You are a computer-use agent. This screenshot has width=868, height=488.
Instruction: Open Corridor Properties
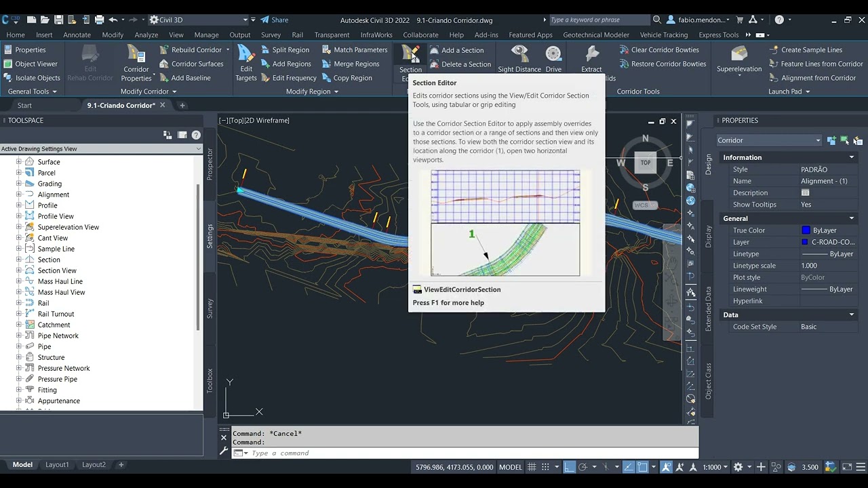[136, 64]
